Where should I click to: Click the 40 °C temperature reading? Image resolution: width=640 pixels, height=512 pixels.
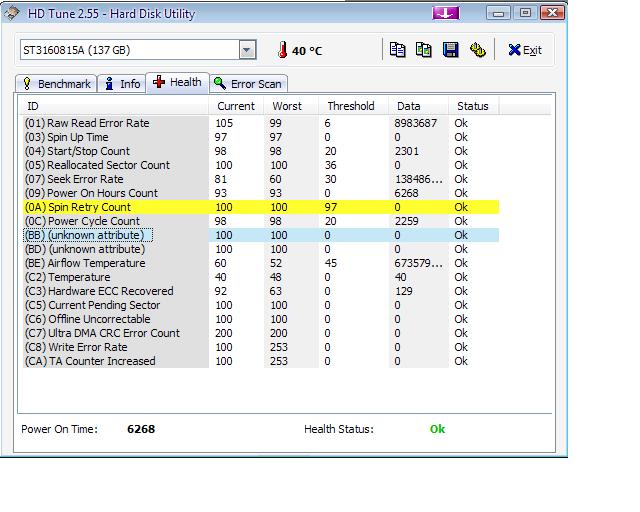pos(307,51)
